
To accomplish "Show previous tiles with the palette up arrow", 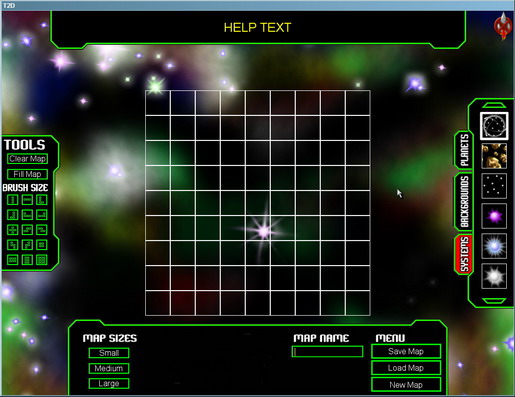I will pyautogui.click(x=494, y=105).
